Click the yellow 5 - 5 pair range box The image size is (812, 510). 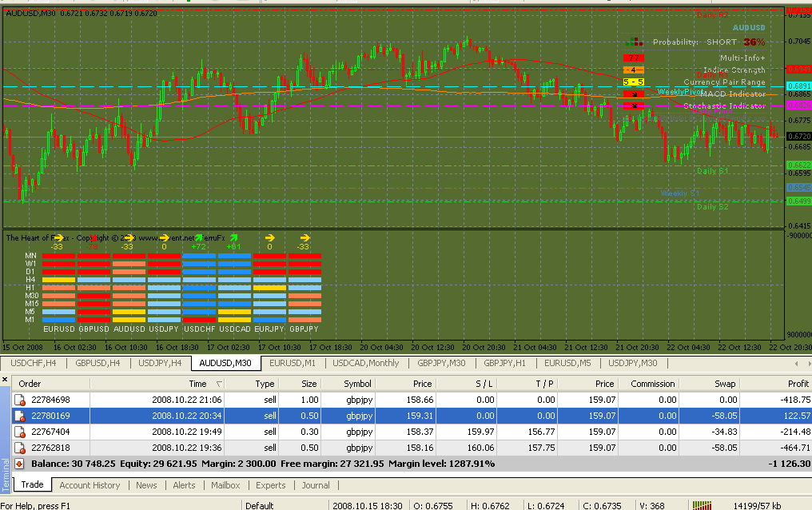633,82
